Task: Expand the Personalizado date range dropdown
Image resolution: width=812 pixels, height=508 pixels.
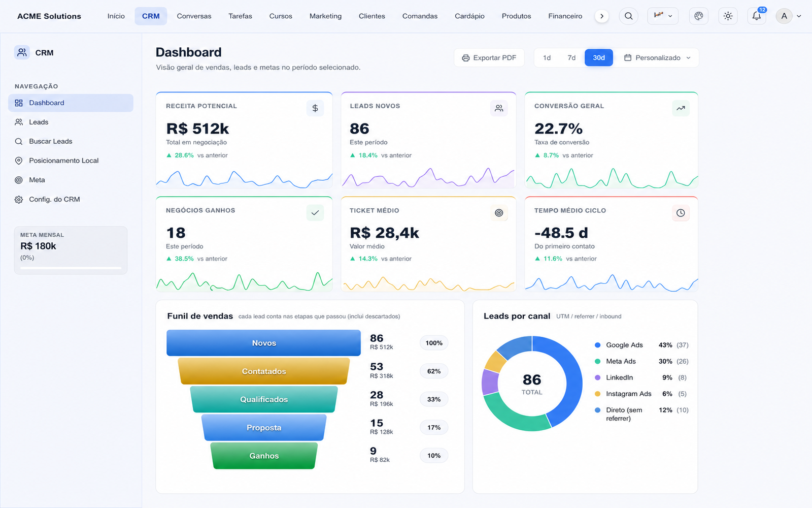Action: (657, 58)
